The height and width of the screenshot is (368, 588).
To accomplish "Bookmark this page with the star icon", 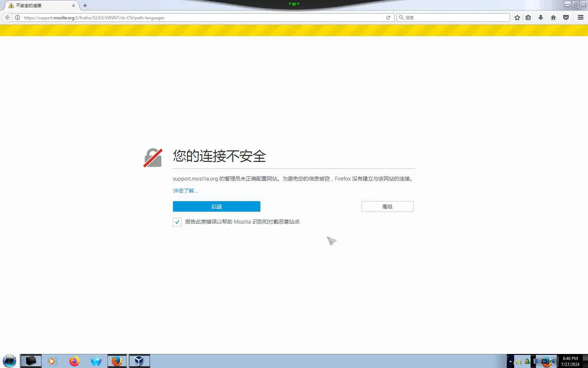I will 517,18.
